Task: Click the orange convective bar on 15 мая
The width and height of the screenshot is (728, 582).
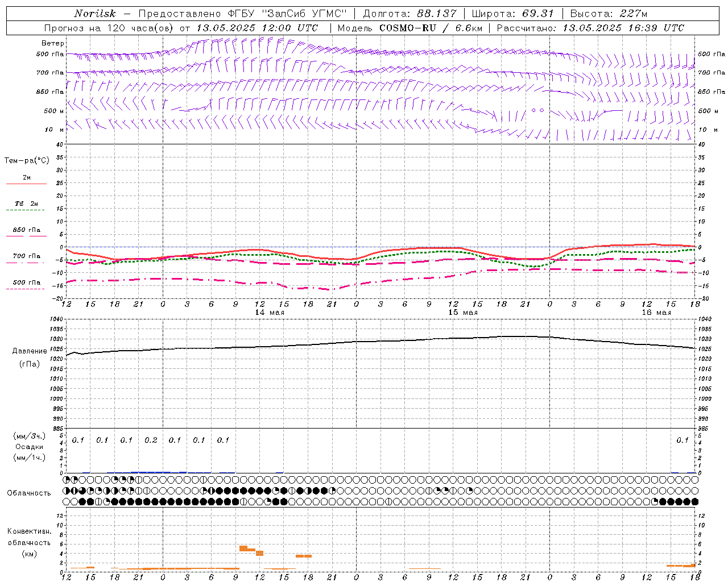Action: coord(425,568)
